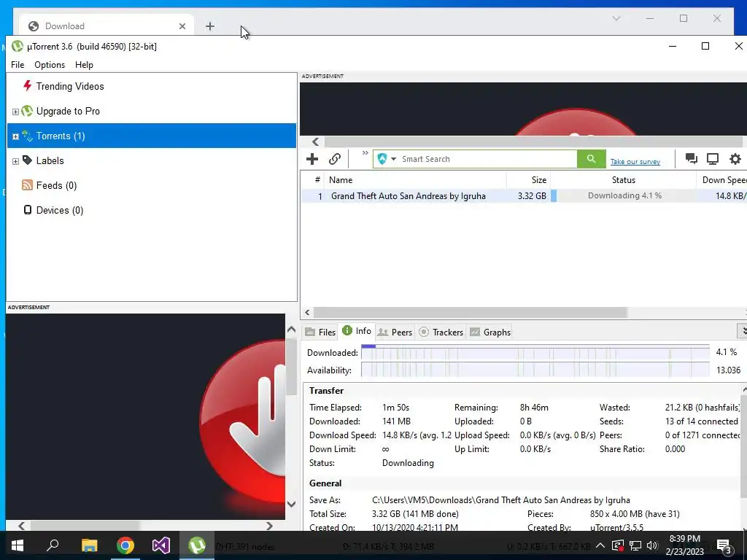Click the Add Torrent plus icon

[312, 159]
